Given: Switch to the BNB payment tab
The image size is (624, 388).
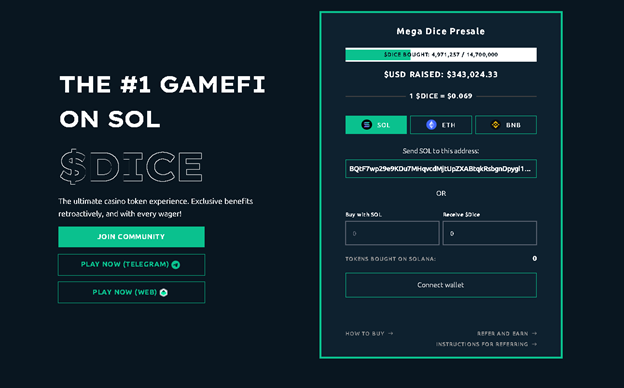Looking at the screenshot, I should coord(506,125).
